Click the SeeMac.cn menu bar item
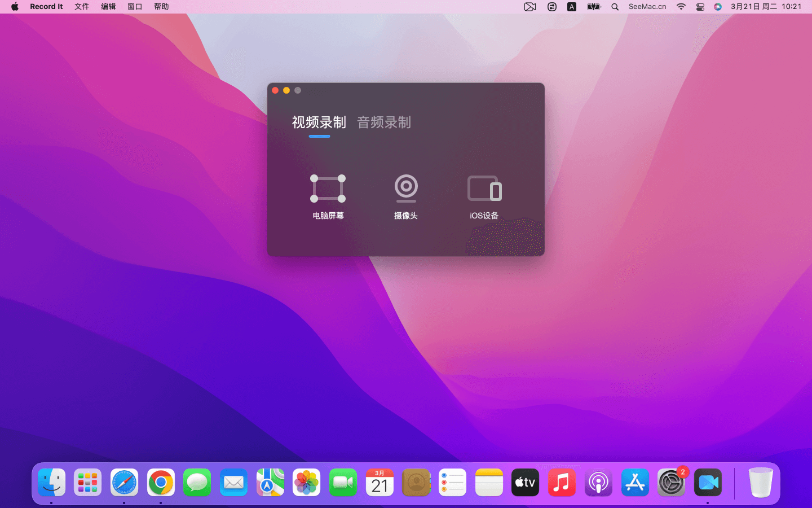This screenshot has width=812, height=508. [x=647, y=7]
